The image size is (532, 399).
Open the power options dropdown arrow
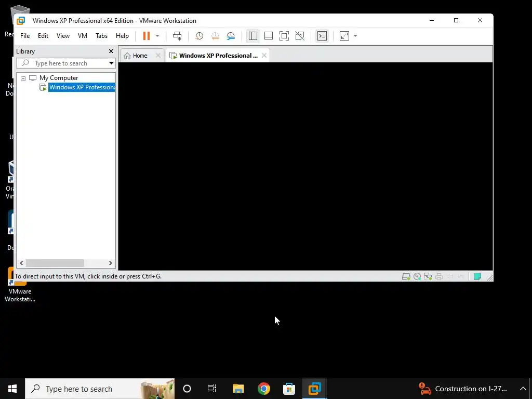pos(157,36)
